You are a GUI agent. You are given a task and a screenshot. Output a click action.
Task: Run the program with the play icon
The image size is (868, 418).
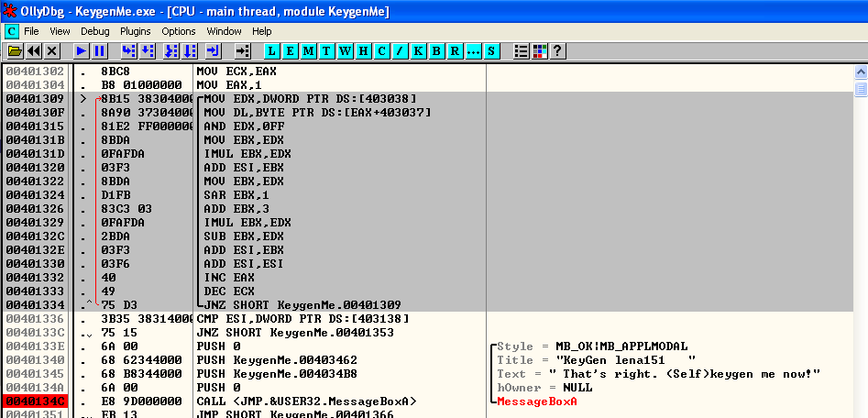tap(82, 51)
